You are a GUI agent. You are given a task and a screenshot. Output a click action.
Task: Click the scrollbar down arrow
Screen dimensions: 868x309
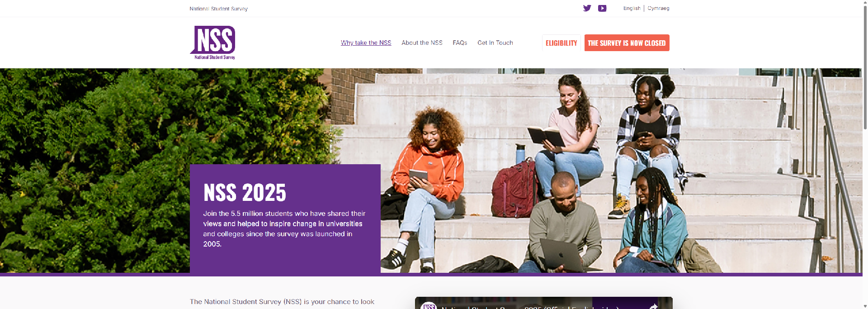(x=865, y=306)
